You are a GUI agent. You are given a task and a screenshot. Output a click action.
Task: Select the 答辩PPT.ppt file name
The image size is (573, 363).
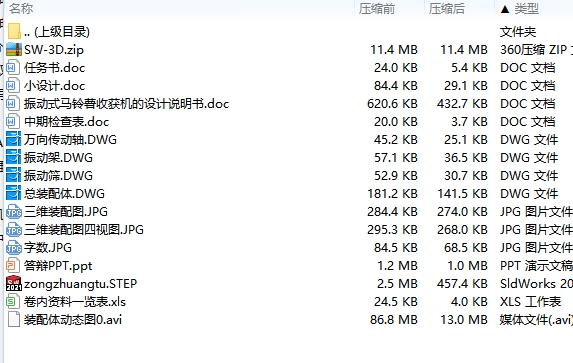[x=58, y=266]
